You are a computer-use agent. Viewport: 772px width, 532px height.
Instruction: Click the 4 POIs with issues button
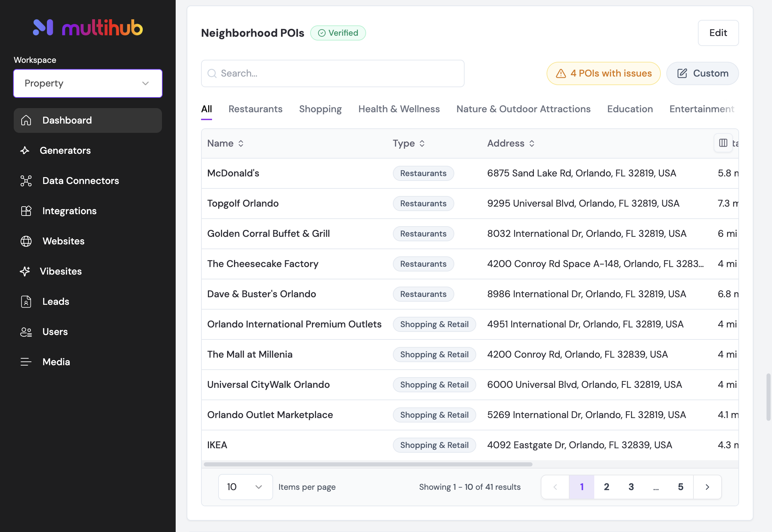pos(604,73)
